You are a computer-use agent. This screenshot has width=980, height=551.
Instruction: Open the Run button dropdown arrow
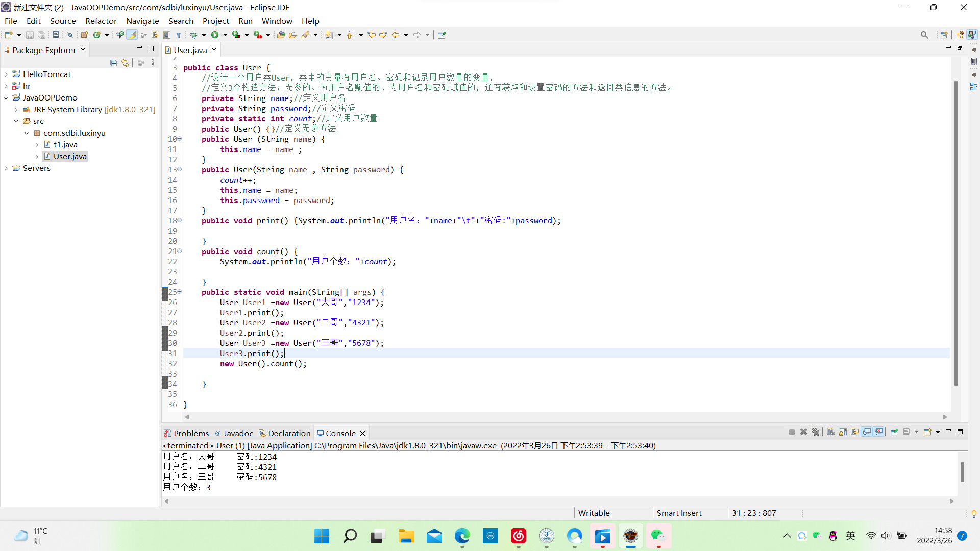(225, 35)
